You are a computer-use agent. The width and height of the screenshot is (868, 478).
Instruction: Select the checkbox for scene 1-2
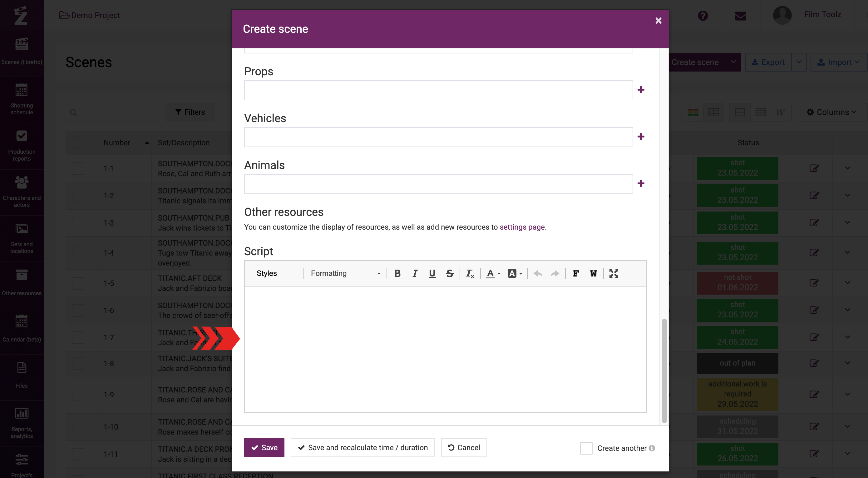point(78,196)
